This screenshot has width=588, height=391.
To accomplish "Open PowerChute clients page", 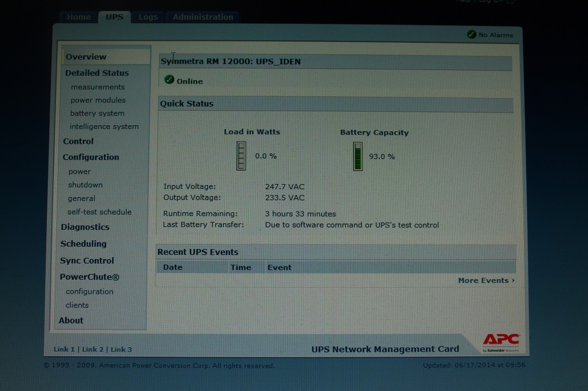I will [x=77, y=305].
